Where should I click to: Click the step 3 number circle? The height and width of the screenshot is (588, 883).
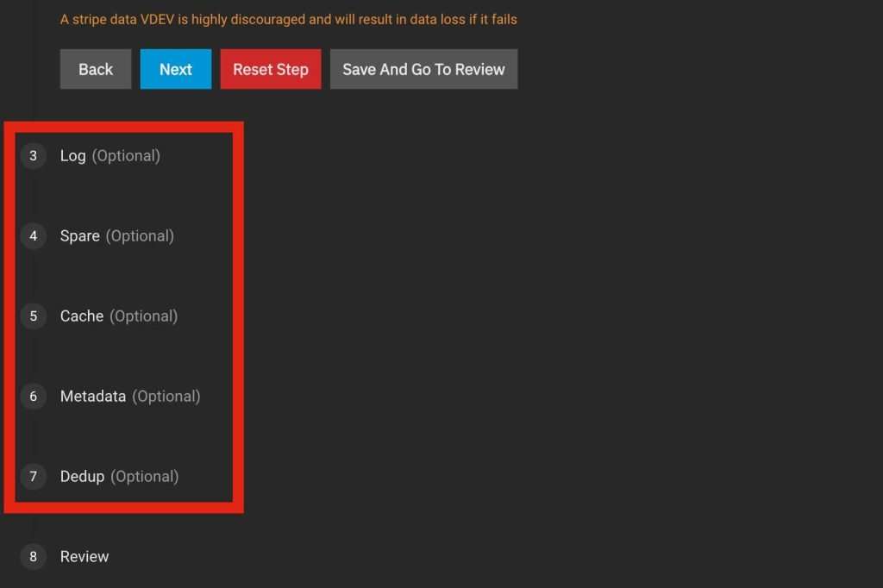[x=34, y=156]
